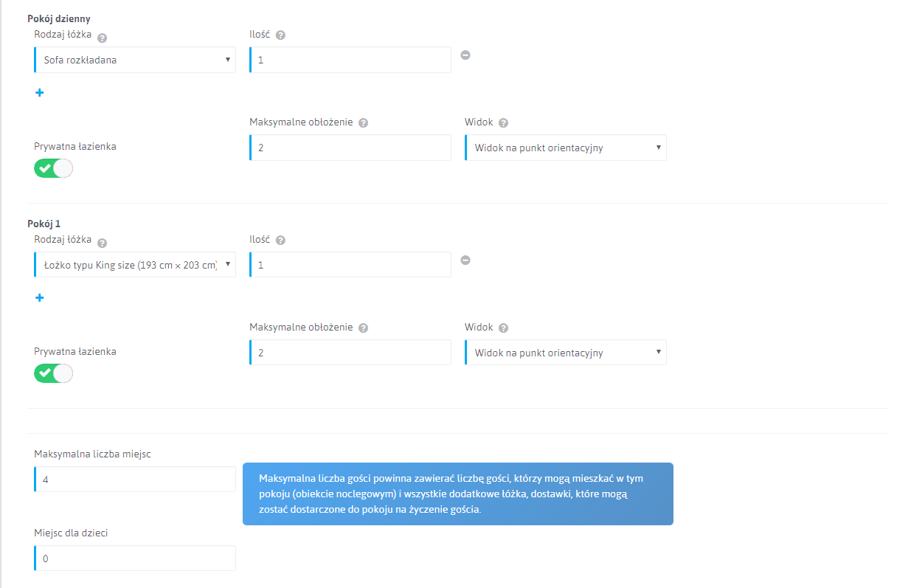Viewport: 911px width, 588px height.
Task: Disable Prywatna łazienka switch in Pokój 1
Action: [54, 373]
